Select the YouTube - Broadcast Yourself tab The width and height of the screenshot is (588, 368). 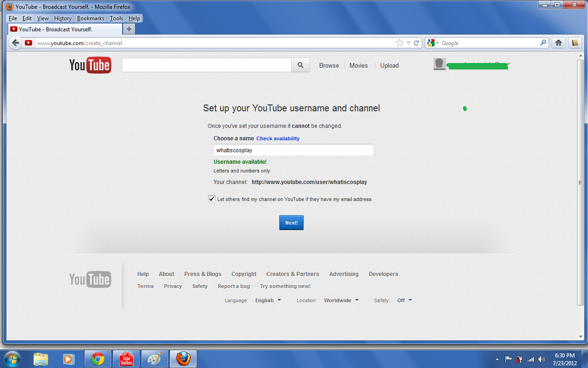point(65,29)
